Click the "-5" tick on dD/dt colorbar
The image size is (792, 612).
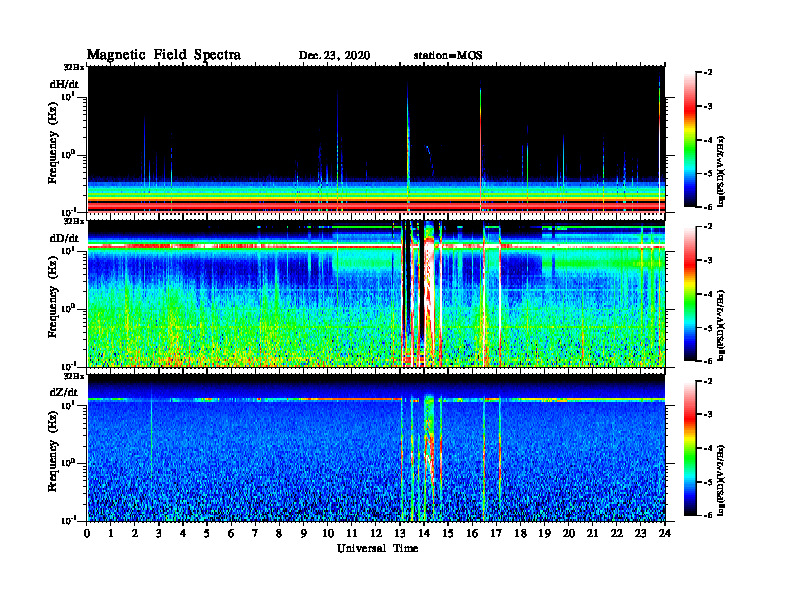tap(707, 328)
